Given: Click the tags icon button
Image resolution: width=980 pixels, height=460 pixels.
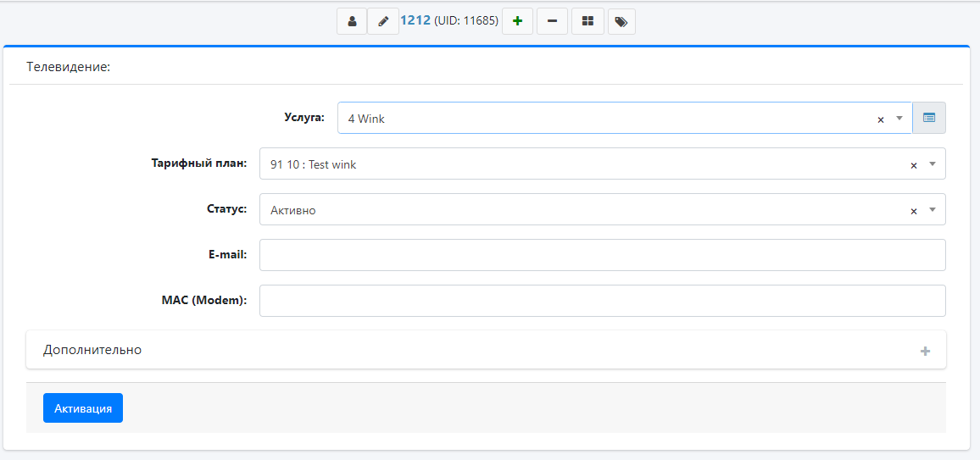Looking at the screenshot, I should [x=621, y=21].
